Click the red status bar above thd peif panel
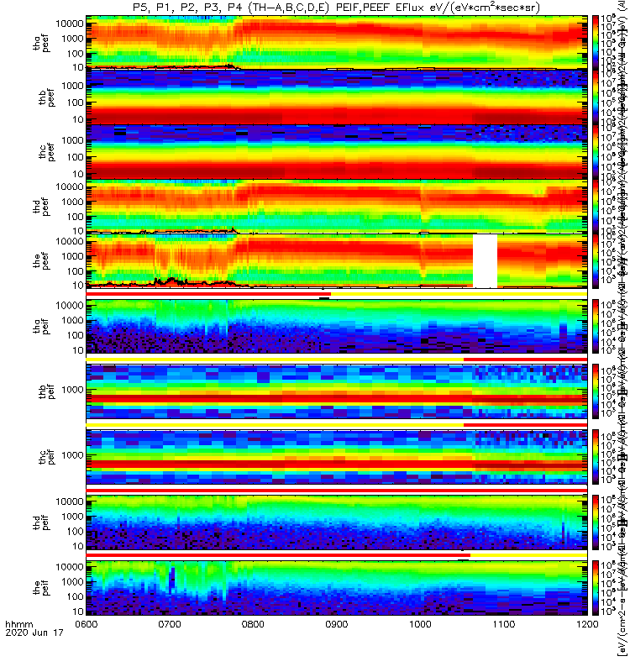The image size is (630, 672). 337,490
